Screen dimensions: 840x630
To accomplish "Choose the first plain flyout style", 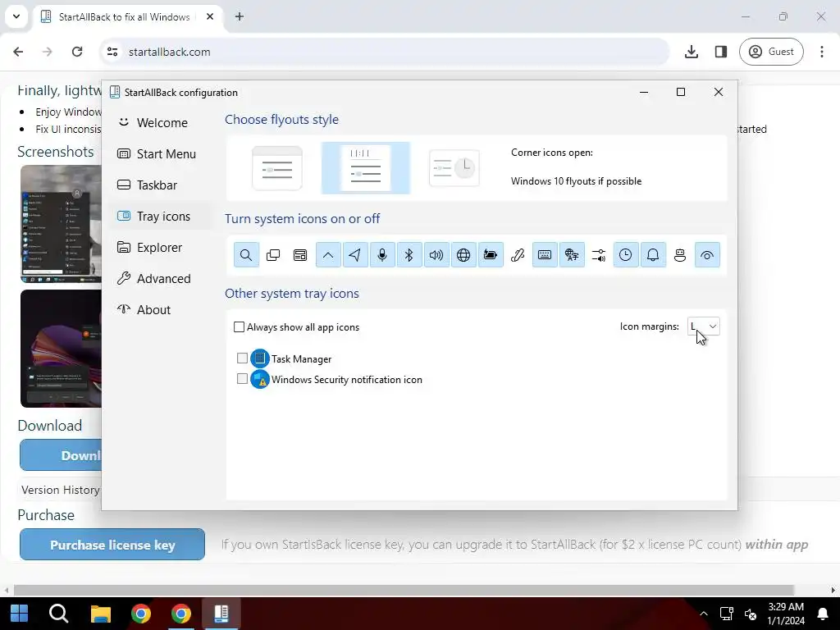I will (x=277, y=168).
